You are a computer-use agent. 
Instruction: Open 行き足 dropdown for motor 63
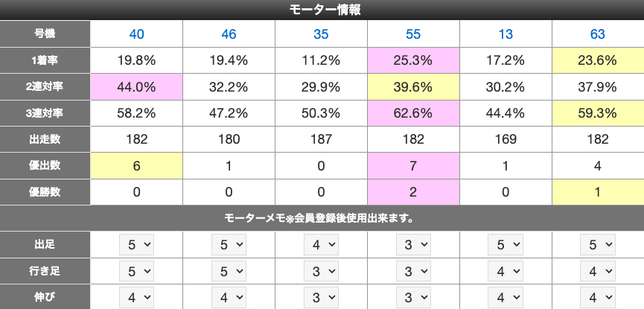coord(598,270)
